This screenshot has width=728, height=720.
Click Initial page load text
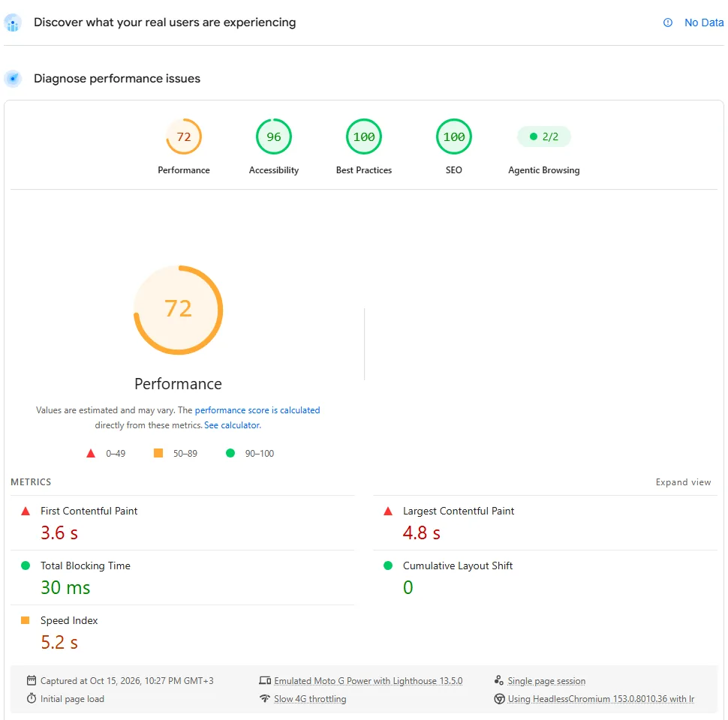(x=72, y=699)
